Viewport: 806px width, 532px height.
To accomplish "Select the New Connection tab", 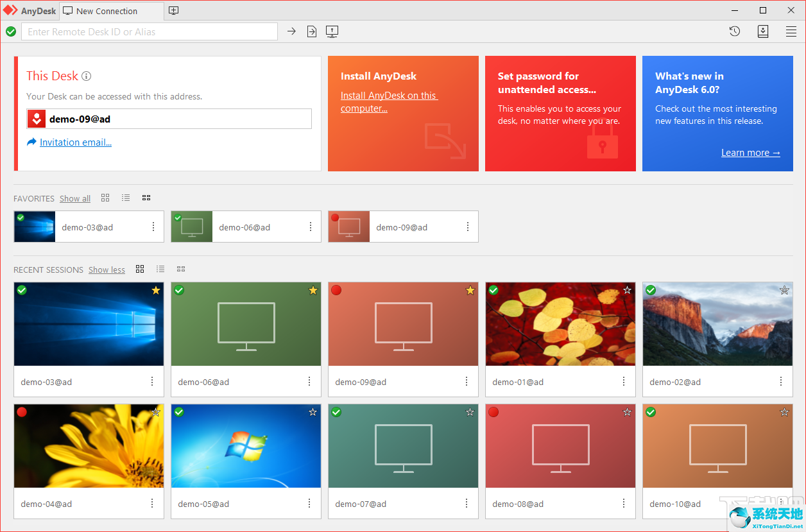I will 111,11.
